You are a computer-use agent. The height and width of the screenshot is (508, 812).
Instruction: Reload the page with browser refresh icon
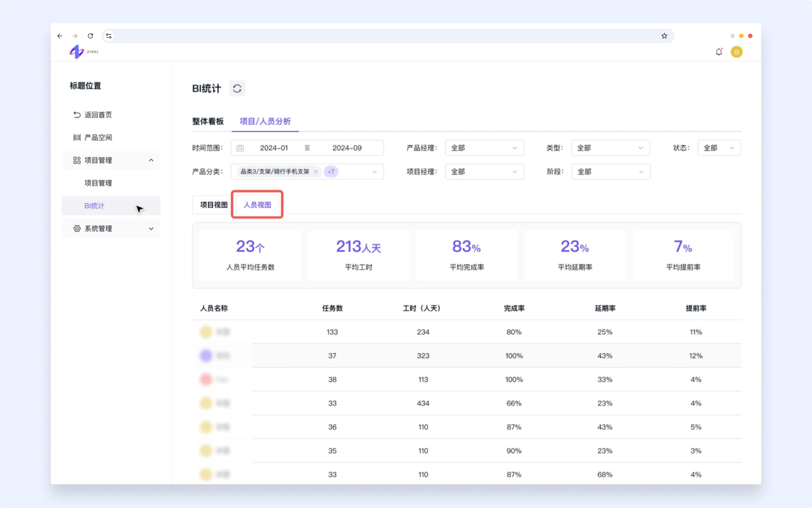(x=90, y=36)
